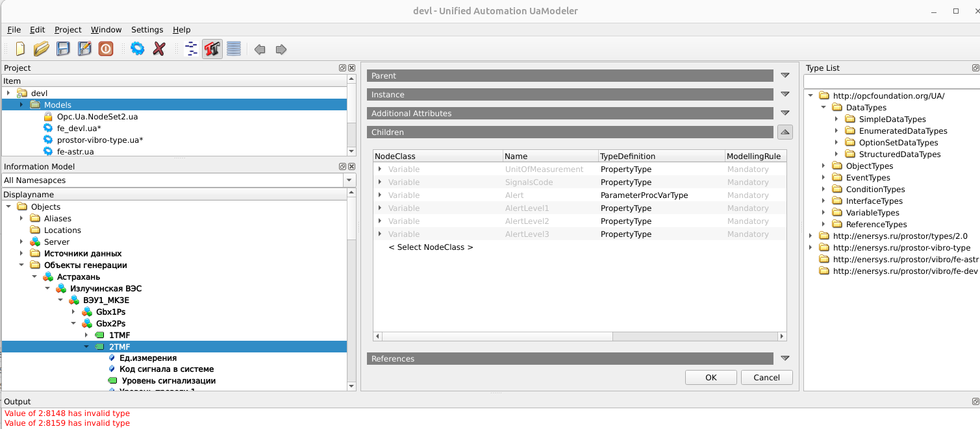Open the Settings menu
The height and width of the screenshot is (429, 980).
(147, 30)
